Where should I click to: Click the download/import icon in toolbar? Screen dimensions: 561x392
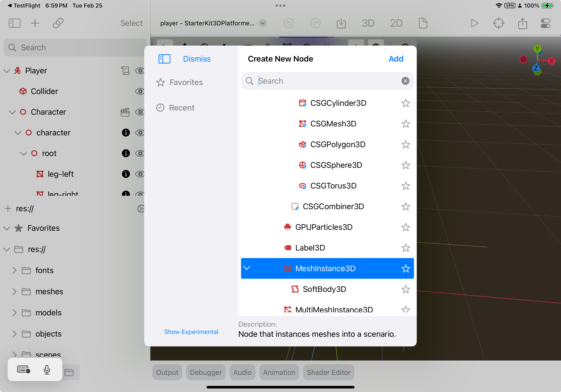coord(341,23)
